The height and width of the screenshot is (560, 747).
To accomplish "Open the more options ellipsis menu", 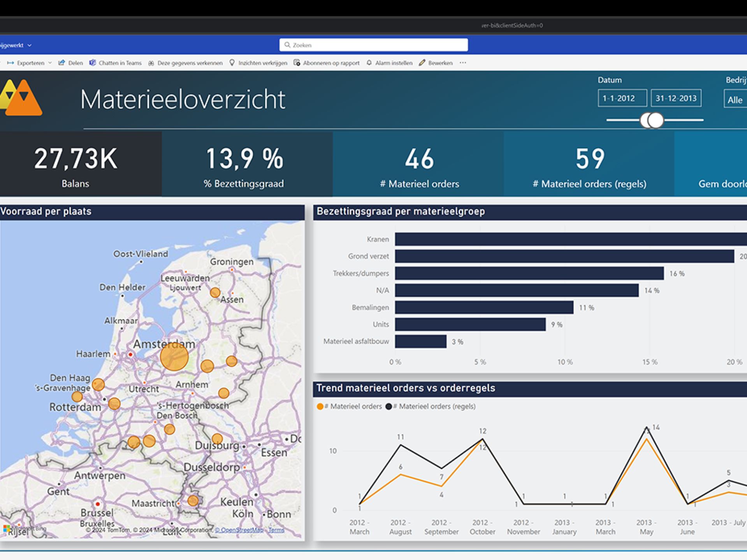I will pyautogui.click(x=462, y=63).
